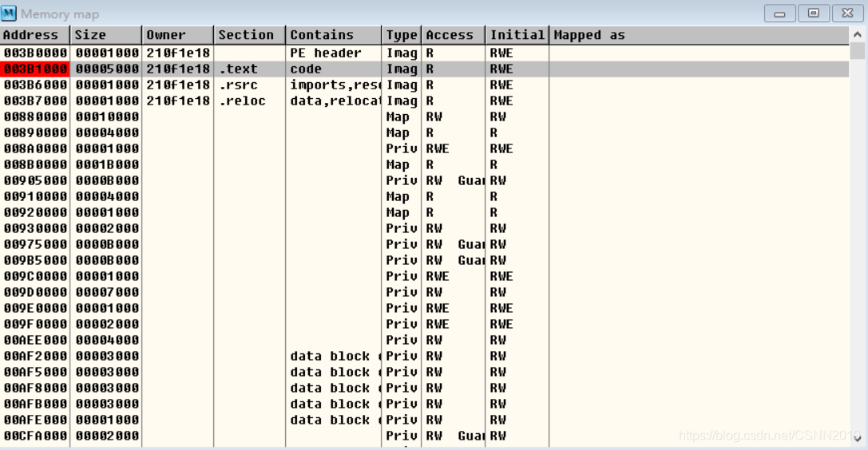Select the row at address 00920000
This screenshot has width=868, height=450.
[425, 213]
